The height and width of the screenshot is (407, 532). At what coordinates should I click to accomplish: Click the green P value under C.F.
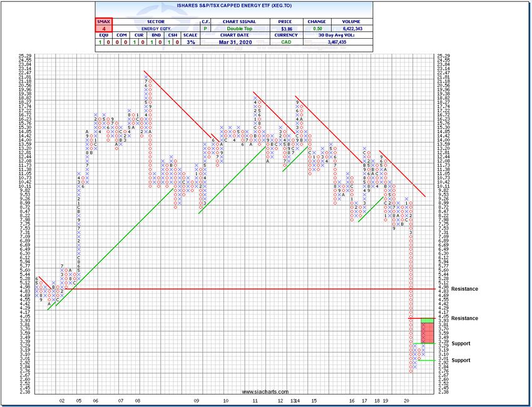pos(205,29)
